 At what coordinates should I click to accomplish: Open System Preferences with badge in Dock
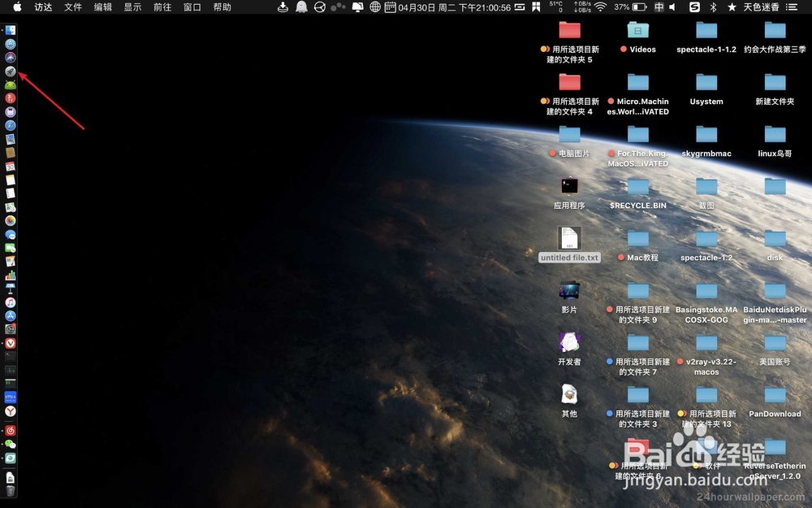[11, 329]
